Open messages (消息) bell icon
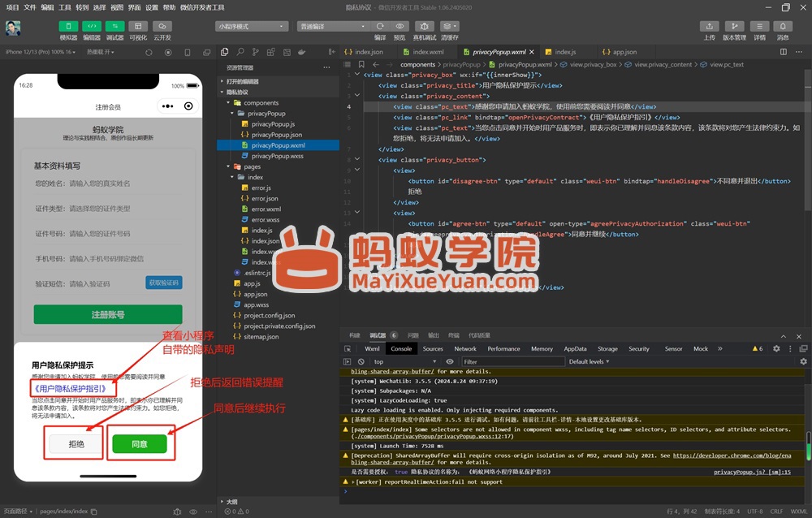The image size is (812, 518). click(x=783, y=27)
